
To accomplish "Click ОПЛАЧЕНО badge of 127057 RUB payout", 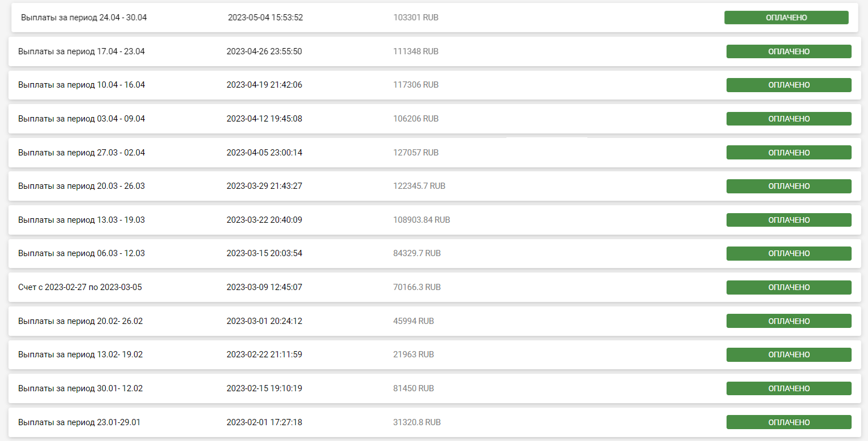I will point(789,153).
